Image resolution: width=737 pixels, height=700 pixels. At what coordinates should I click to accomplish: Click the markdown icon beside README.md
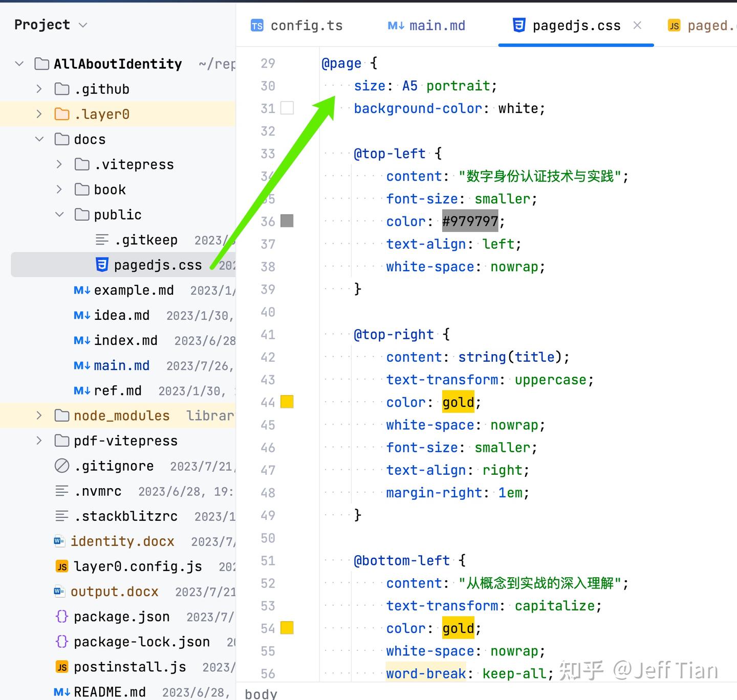point(61,692)
